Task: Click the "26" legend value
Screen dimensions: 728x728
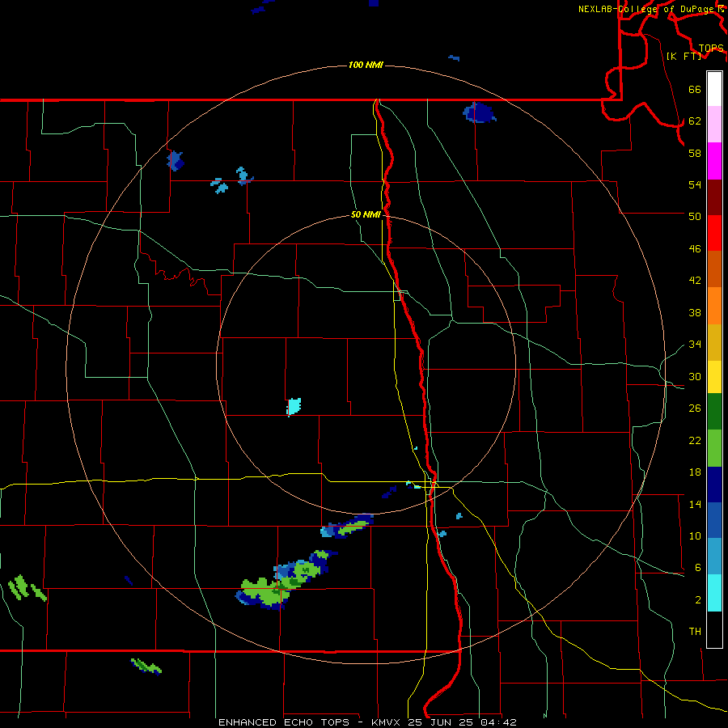Action: (695, 408)
